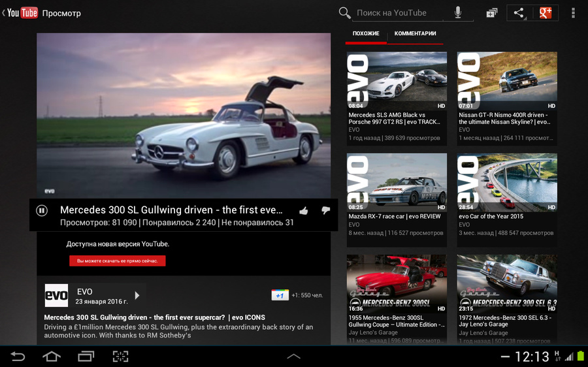Image resolution: width=588 pixels, height=367 pixels.
Task: Click 'Mazda RX-7 race car | evo REVIEW' title
Action: (395, 216)
